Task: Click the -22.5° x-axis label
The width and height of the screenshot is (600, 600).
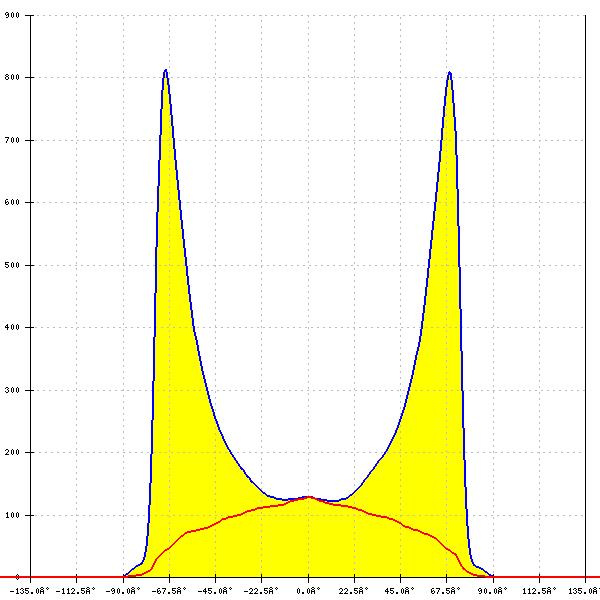Action: point(262,590)
